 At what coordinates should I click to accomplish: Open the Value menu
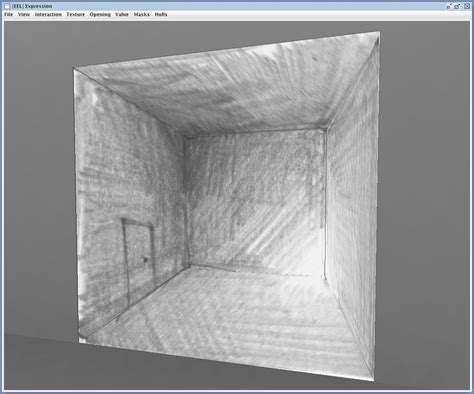[122, 14]
